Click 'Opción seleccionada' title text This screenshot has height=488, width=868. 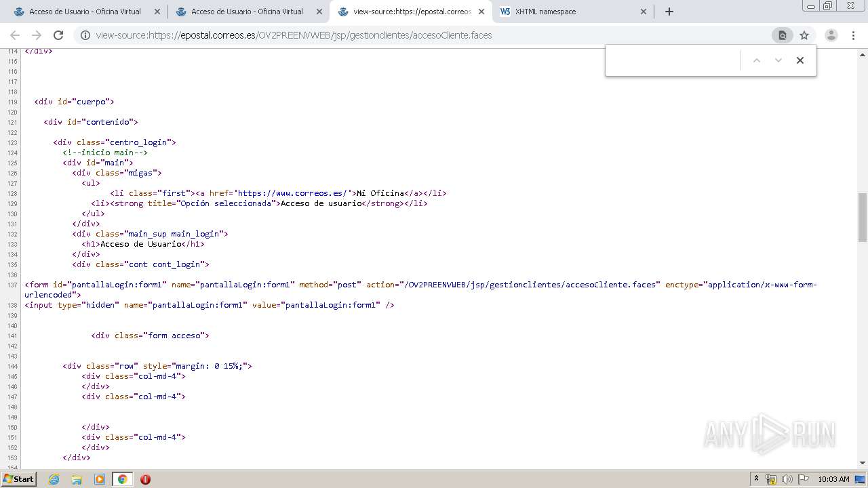(x=225, y=203)
